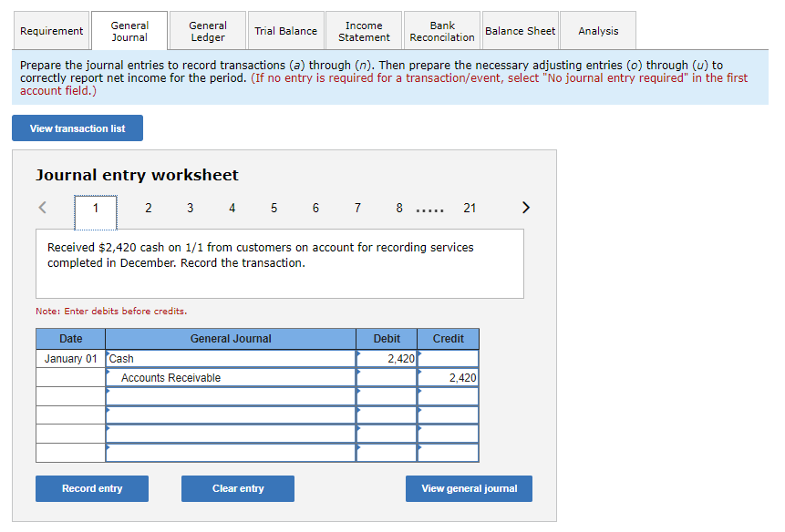Record the current journal entry
This screenshot has height=532, width=785.
click(x=91, y=488)
